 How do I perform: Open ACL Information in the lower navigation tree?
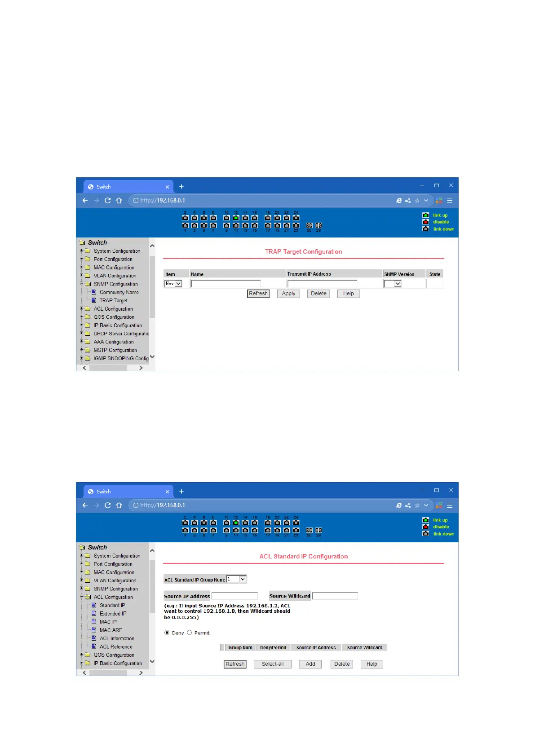click(117, 638)
